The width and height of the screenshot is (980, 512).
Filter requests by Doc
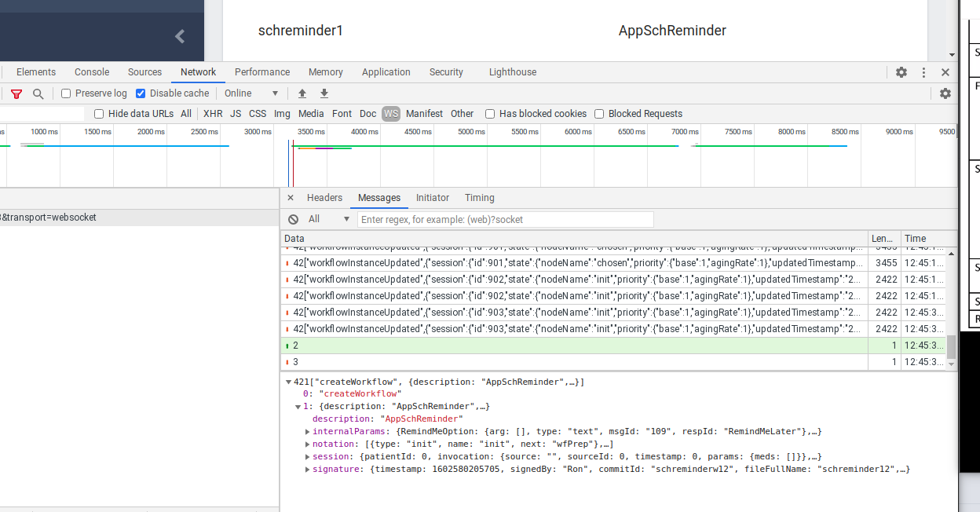point(368,114)
